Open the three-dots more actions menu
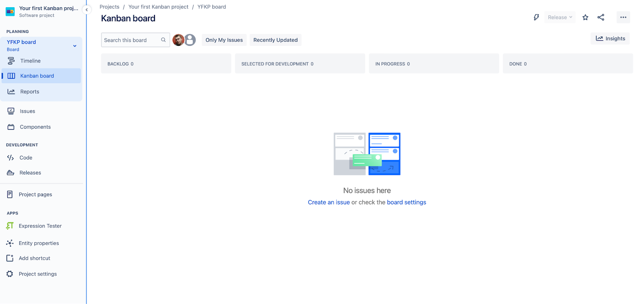Viewport: 644px width, 304px height. pos(623,17)
